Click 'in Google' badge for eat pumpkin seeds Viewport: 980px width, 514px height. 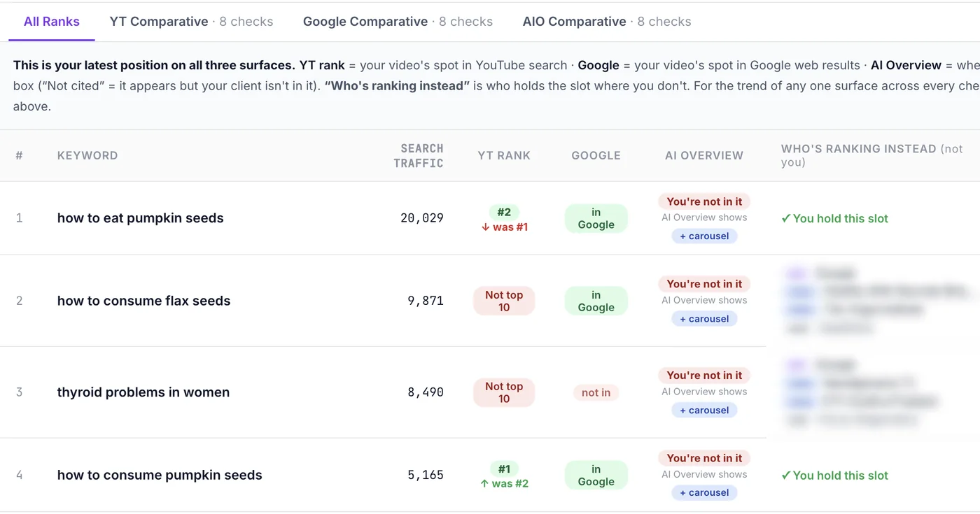click(x=596, y=218)
